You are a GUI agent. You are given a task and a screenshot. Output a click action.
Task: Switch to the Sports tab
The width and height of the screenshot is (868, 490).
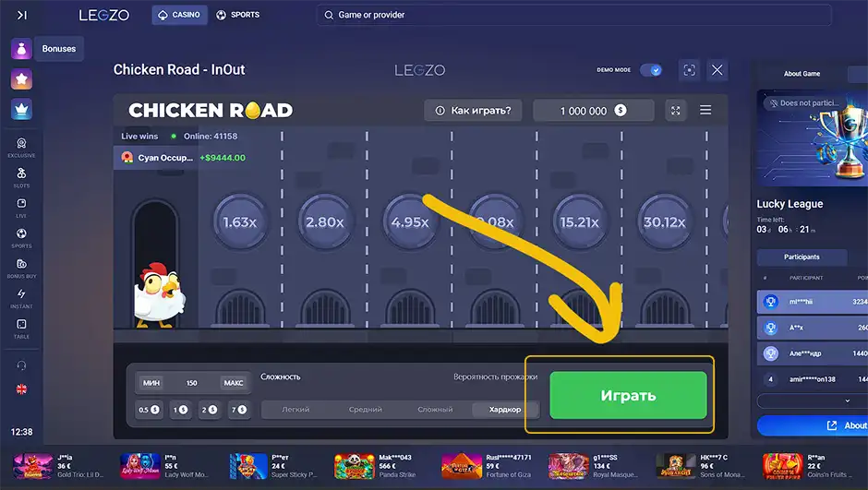(237, 15)
